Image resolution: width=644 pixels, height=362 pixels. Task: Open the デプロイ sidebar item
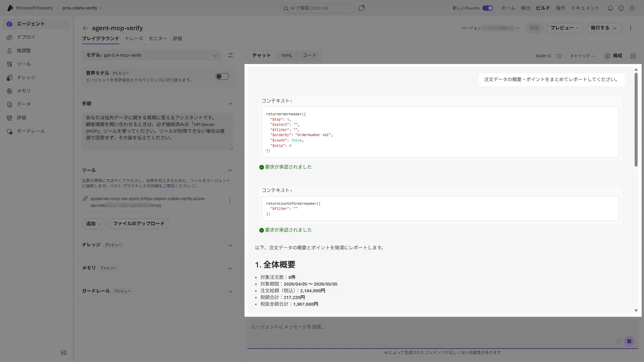tap(37, 37)
